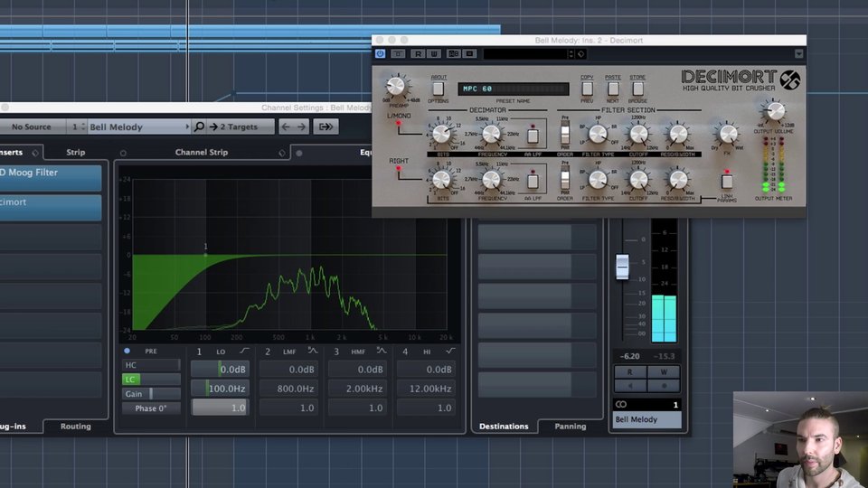868x488 pixels.
Task: Open the No Source input routing selector
Action: coord(33,127)
